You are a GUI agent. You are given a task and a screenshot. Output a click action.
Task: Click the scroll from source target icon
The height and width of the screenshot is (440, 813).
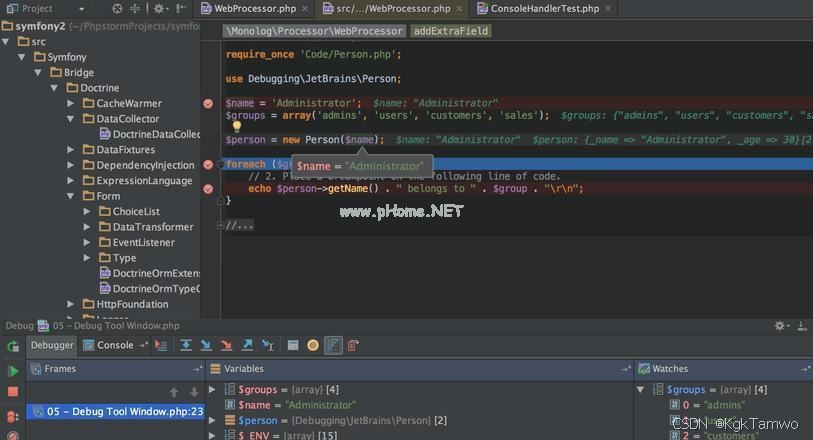pos(118,8)
